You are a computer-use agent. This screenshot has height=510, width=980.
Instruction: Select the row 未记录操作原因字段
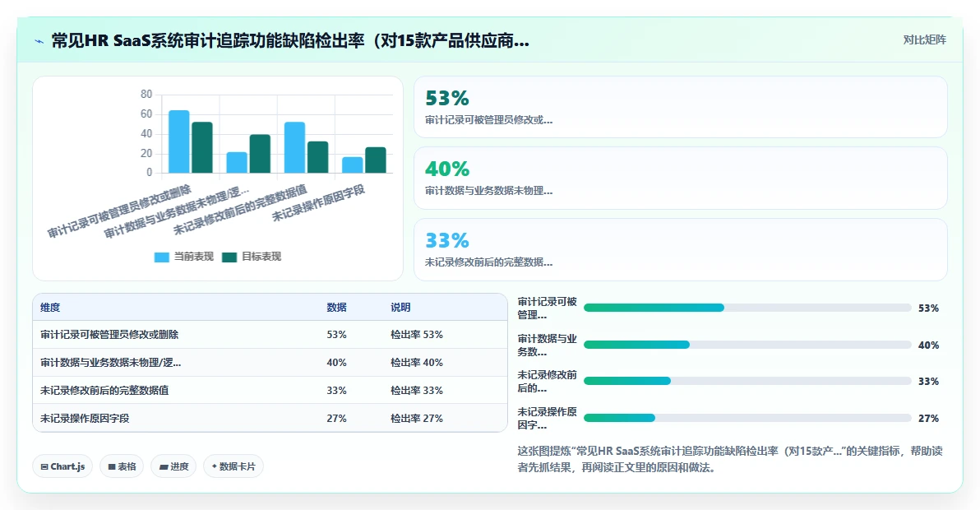click(270, 418)
